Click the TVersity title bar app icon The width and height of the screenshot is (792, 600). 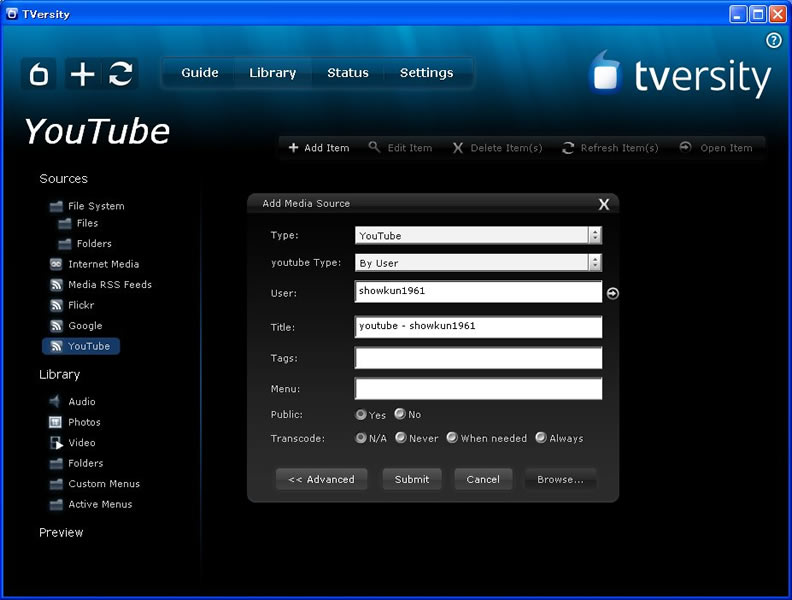coord(12,14)
